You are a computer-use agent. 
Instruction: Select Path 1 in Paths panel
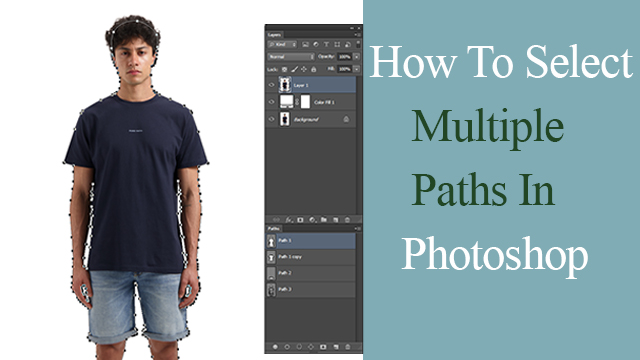(x=311, y=240)
